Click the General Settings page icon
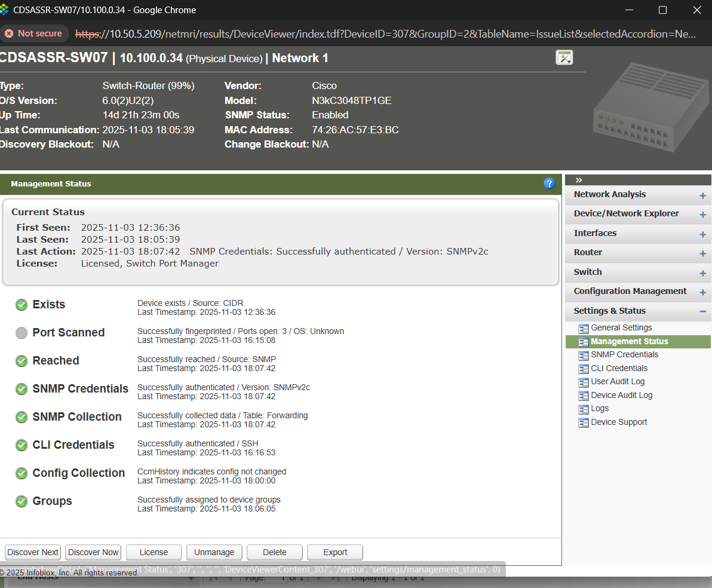The image size is (712, 588). (584, 329)
